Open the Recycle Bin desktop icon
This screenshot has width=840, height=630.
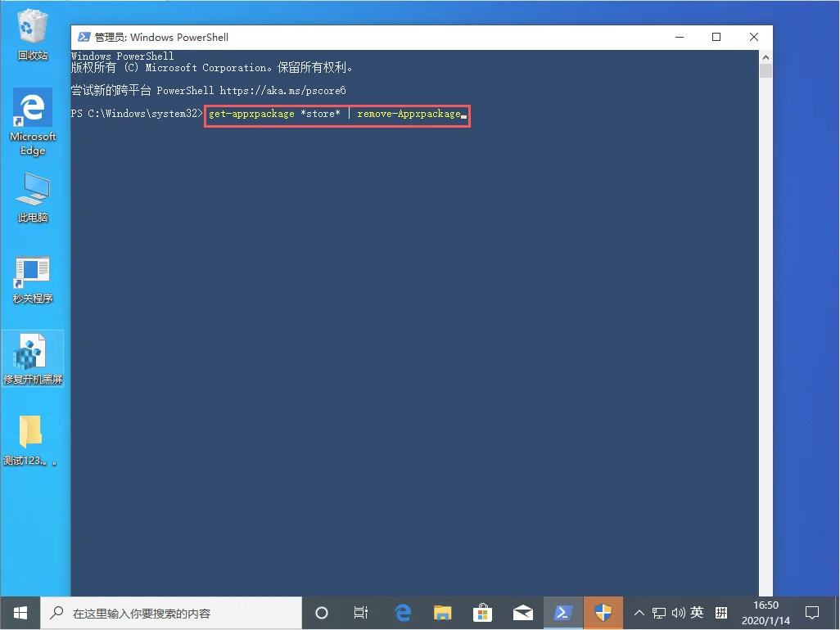pos(32,34)
